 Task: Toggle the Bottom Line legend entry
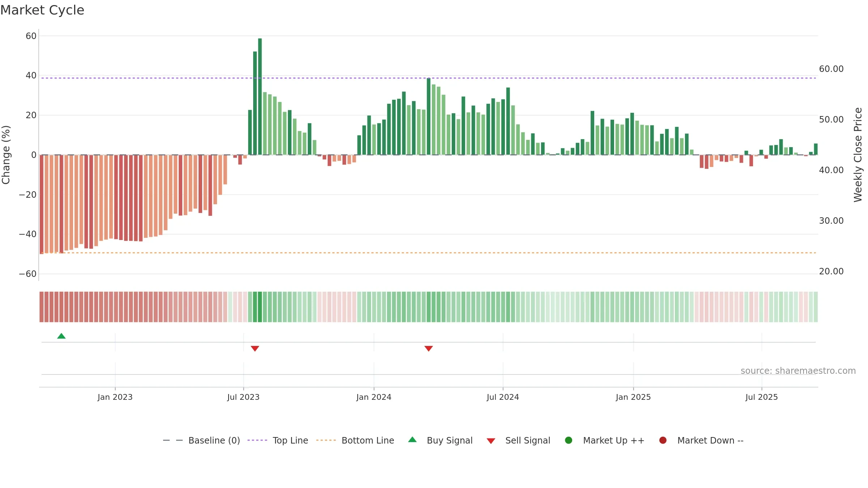point(355,440)
